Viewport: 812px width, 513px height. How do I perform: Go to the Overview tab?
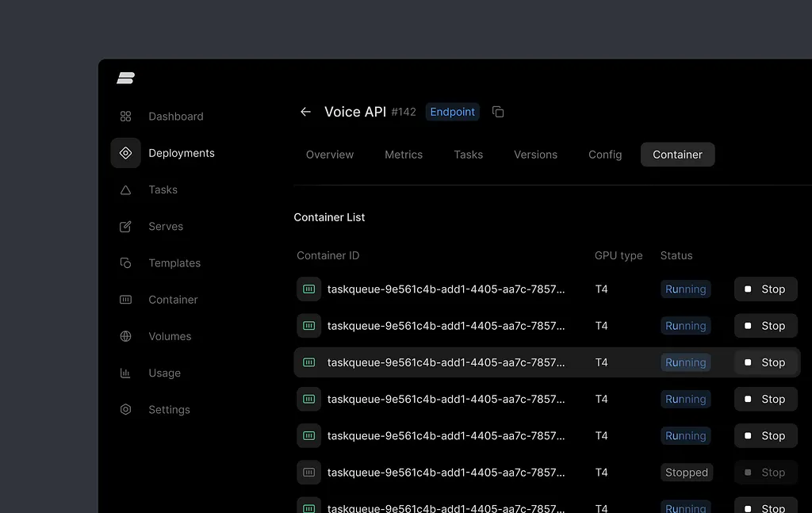click(x=330, y=155)
